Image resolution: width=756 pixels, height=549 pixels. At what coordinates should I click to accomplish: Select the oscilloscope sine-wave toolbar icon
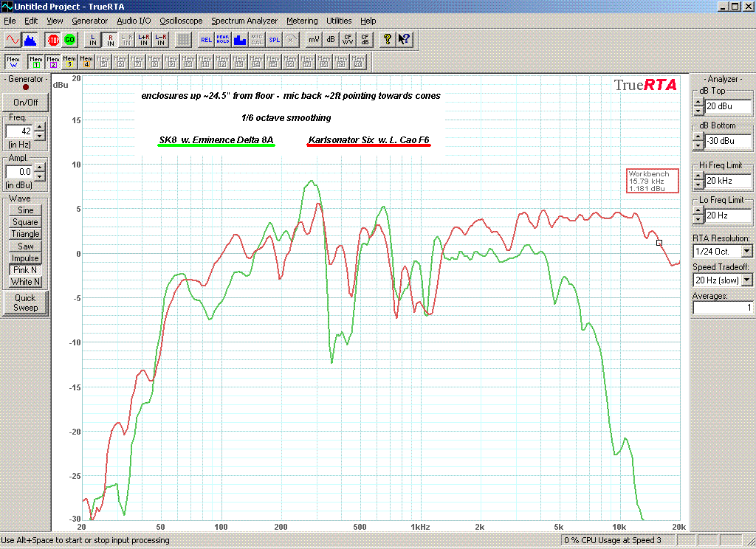(x=13, y=40)
